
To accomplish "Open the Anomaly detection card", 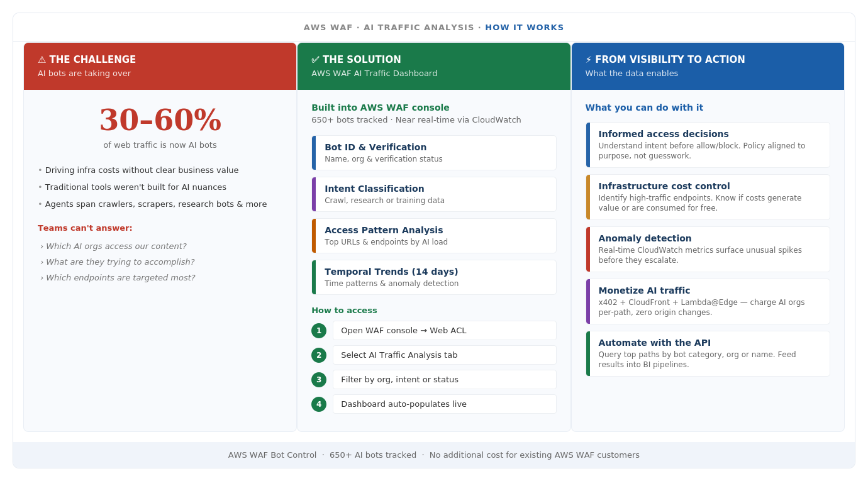I will coord(708,250).
